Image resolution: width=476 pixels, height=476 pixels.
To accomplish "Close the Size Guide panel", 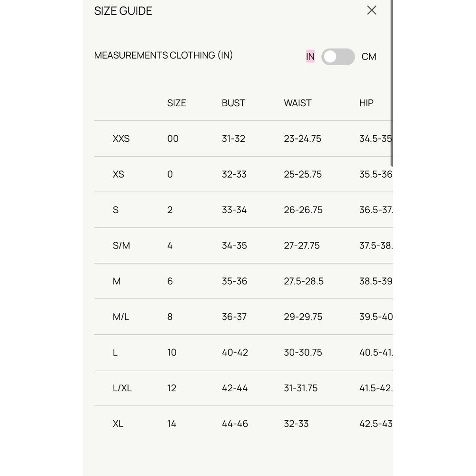I will click(372, 10).
